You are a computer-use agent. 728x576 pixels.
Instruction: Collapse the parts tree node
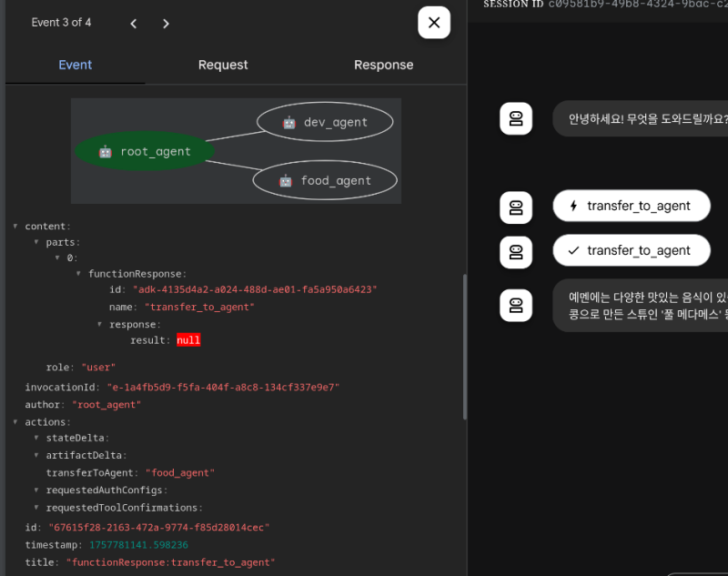36,242
